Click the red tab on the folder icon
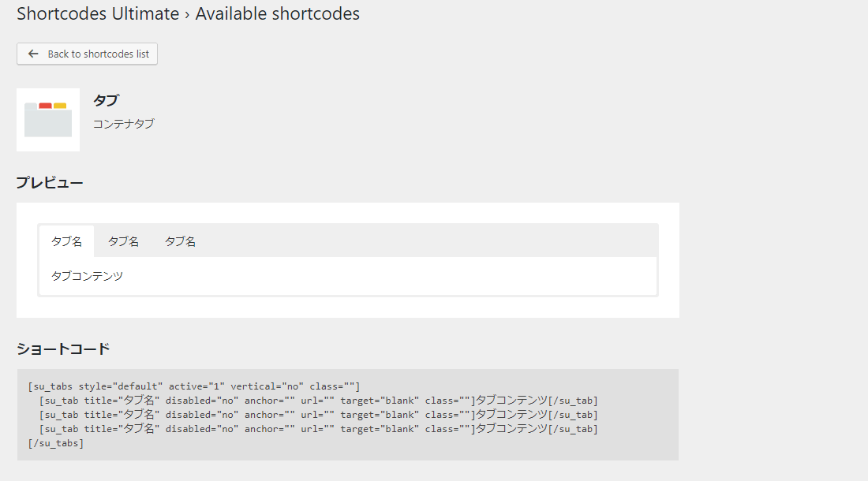Viewport: 868px width, 481px height. pos(45,106)
